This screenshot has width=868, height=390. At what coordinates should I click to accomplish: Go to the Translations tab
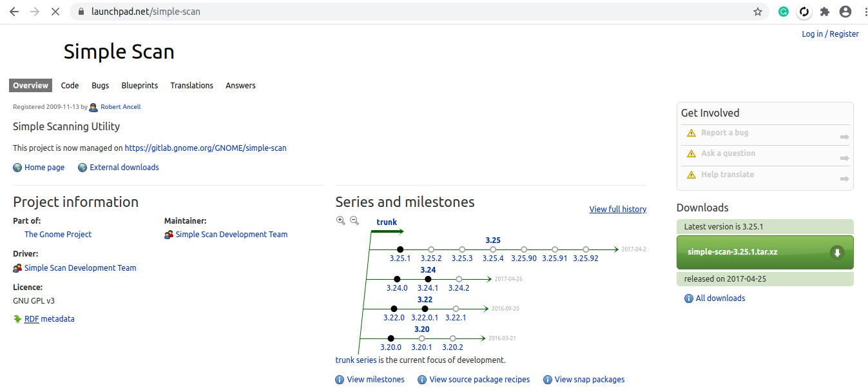point(191,85)
